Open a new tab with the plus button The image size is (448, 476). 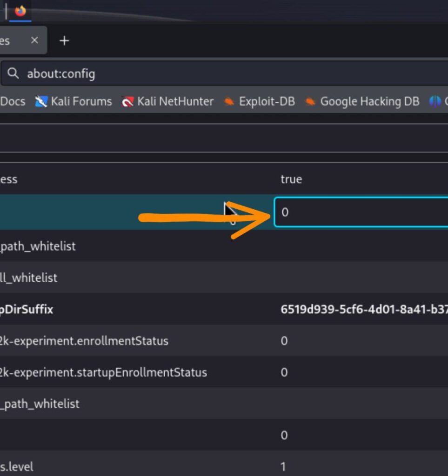pyautogui.click(x=64, y=41)
